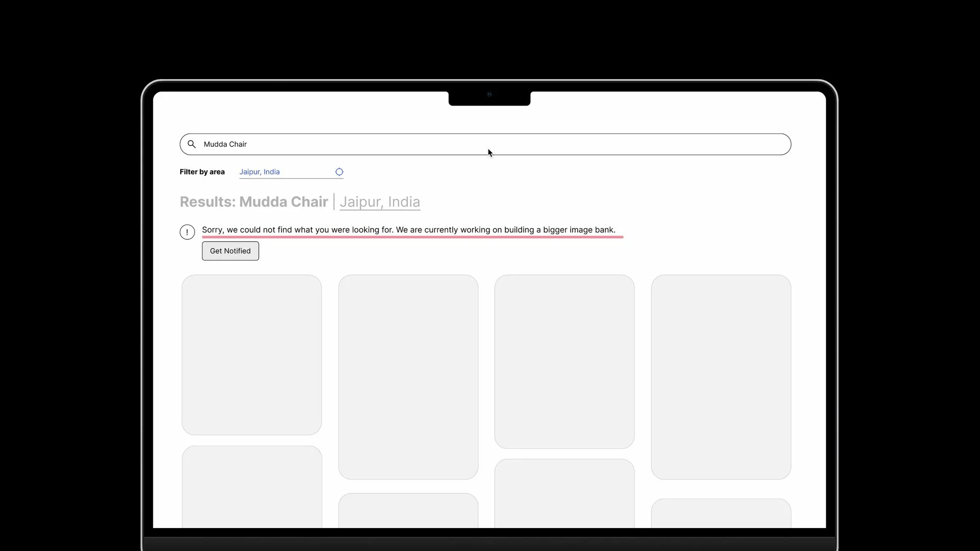Click empty right end of search bar
Viewport: 980px width, 551px height.
[740, 144]
